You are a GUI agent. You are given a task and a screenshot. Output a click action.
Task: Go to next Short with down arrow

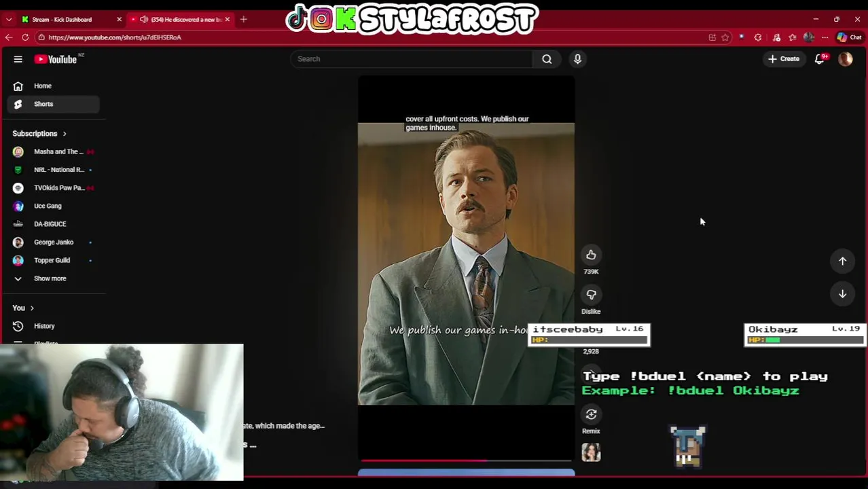[842, 293]
